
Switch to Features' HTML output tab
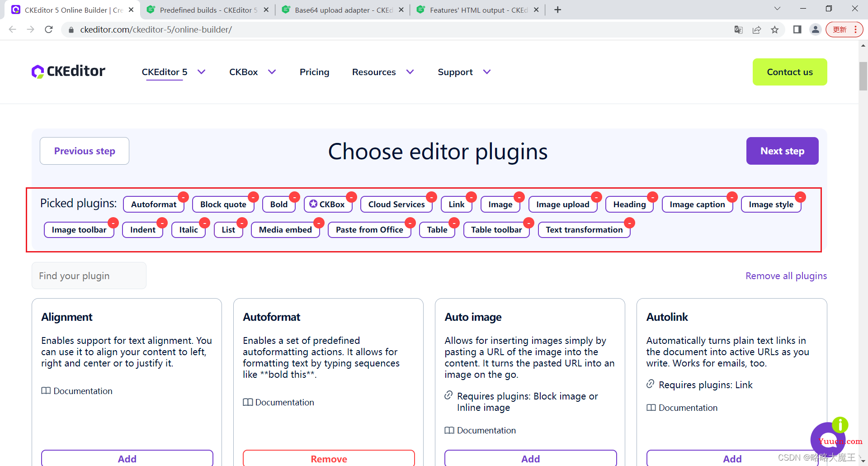478,10
